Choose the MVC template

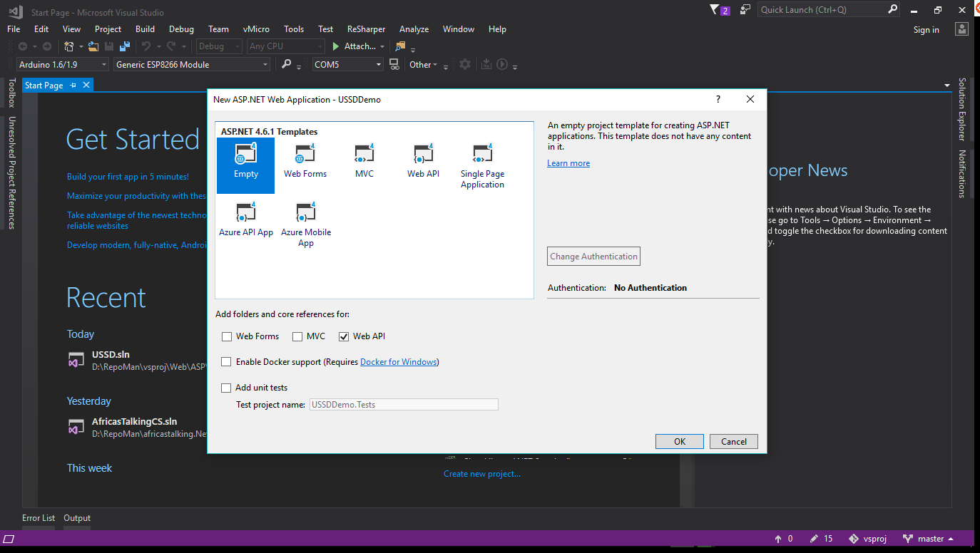click(x=364, y=160)
